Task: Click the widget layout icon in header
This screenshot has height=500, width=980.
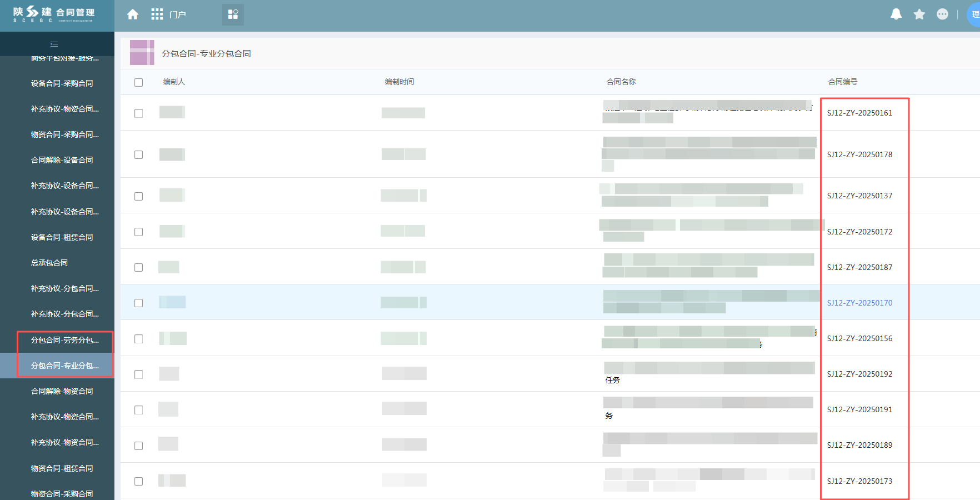Action: (233, 14)
